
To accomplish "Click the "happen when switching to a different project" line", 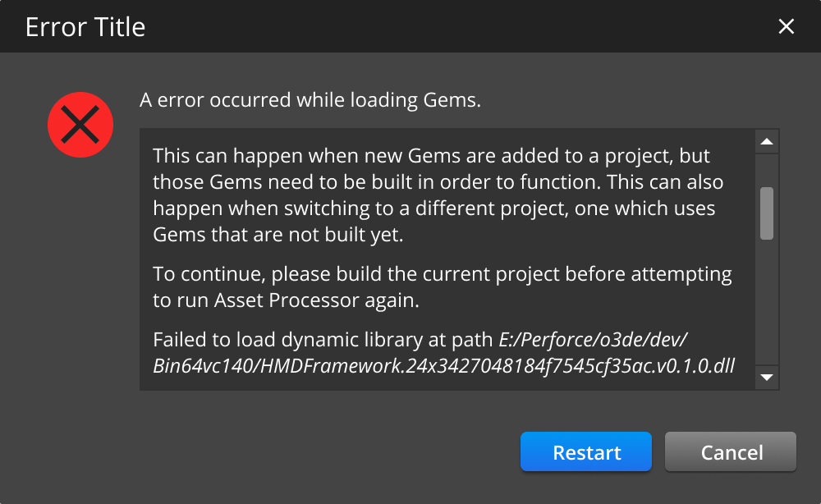I will coord(433,208).
